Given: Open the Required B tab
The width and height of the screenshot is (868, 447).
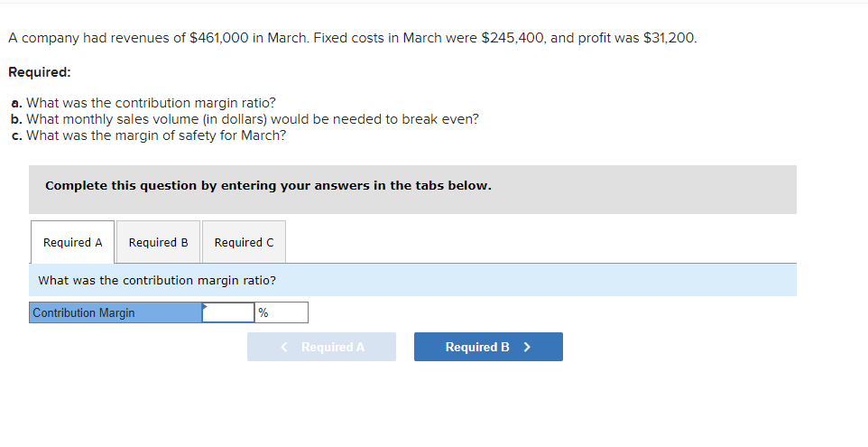Looking at the screenshot, I should (158, 243).
